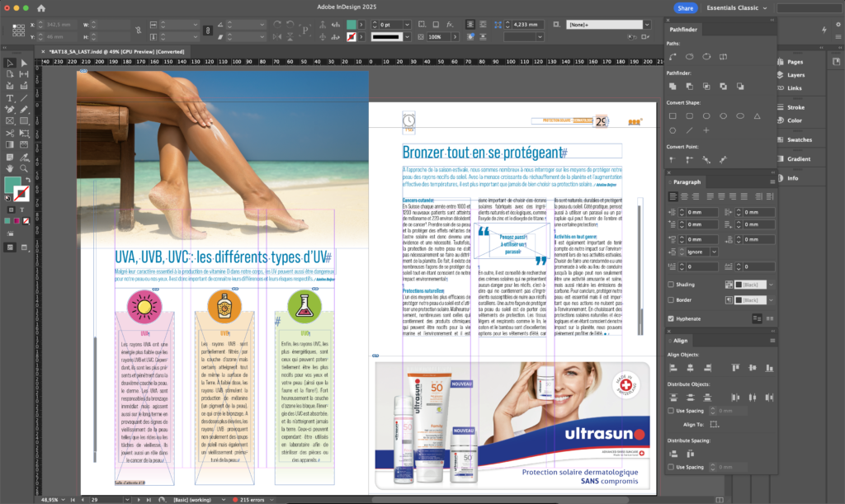Click the Pathfinder panel tab
Screen dimensions: 845x504
[x=683, y=30]
